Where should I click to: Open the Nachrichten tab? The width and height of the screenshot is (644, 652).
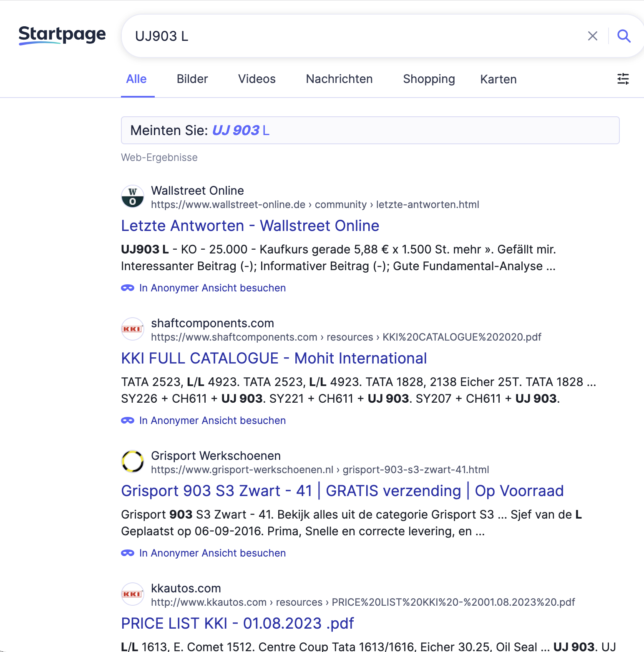[x=339, y=79]
